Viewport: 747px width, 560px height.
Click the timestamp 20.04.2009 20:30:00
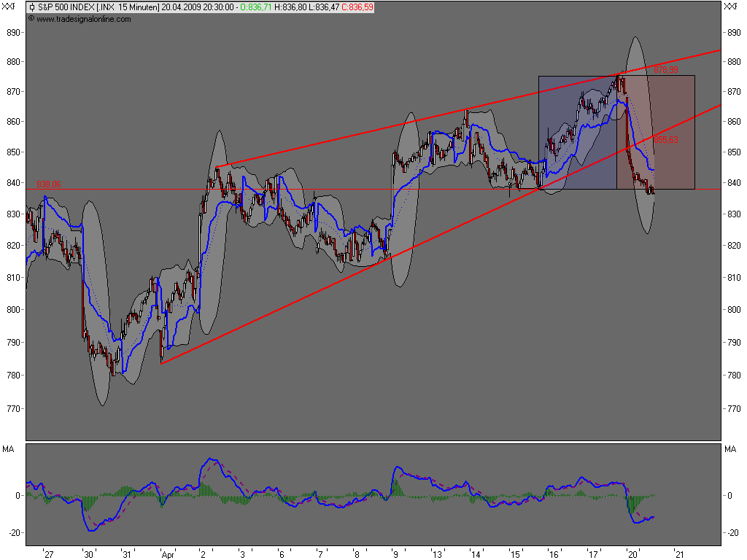pyautogui.click(x=197, y=7)
